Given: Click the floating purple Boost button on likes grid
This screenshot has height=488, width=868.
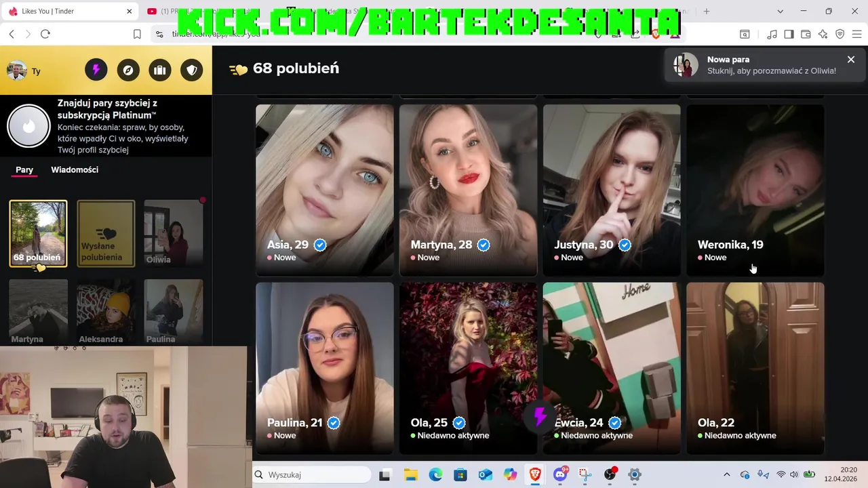Looking at the screenshot, I should coord(540,417).
